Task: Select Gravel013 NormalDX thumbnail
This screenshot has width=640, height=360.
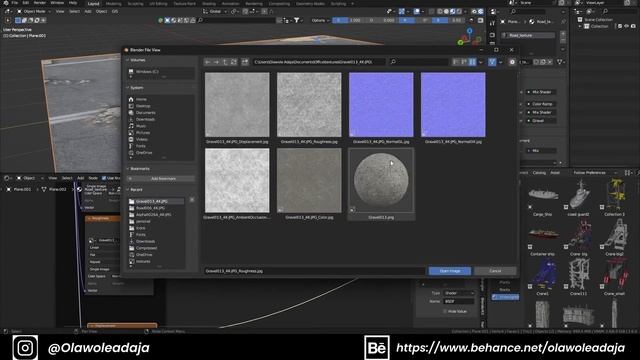Action: click(x=453, y=105)
